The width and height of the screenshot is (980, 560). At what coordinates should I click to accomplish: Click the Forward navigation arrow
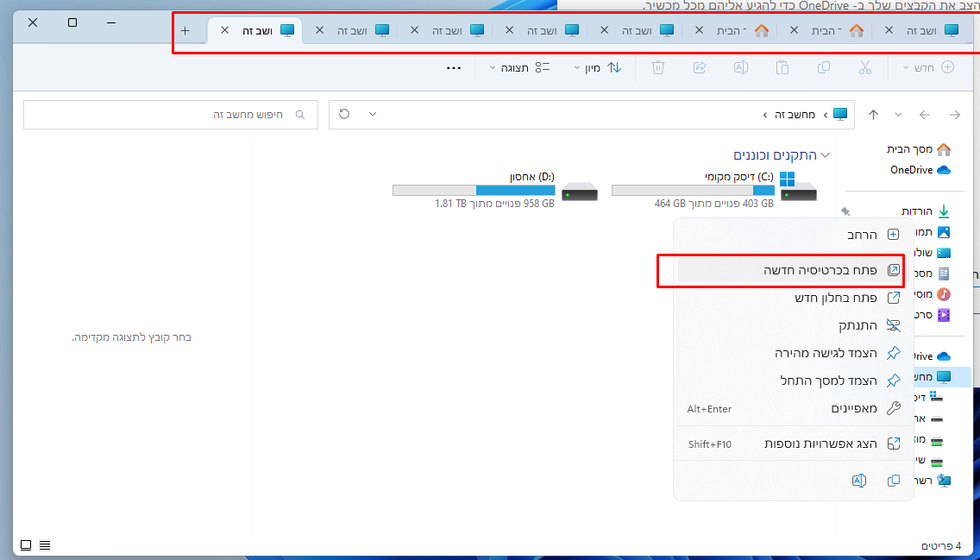coord(954,115)
